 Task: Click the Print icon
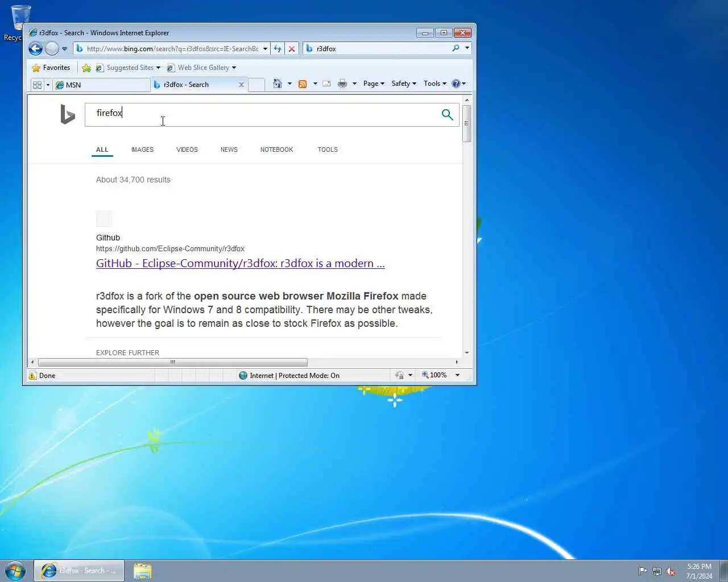342,84
